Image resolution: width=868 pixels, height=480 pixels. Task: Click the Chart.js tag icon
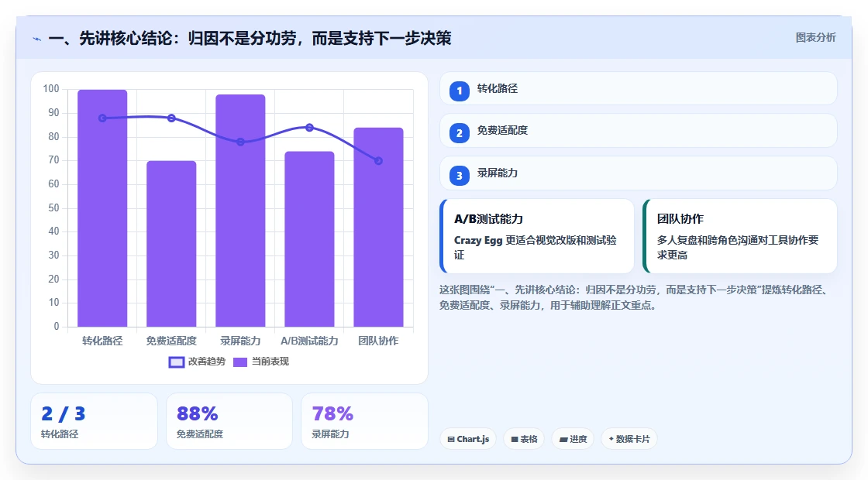coord(451,439)
